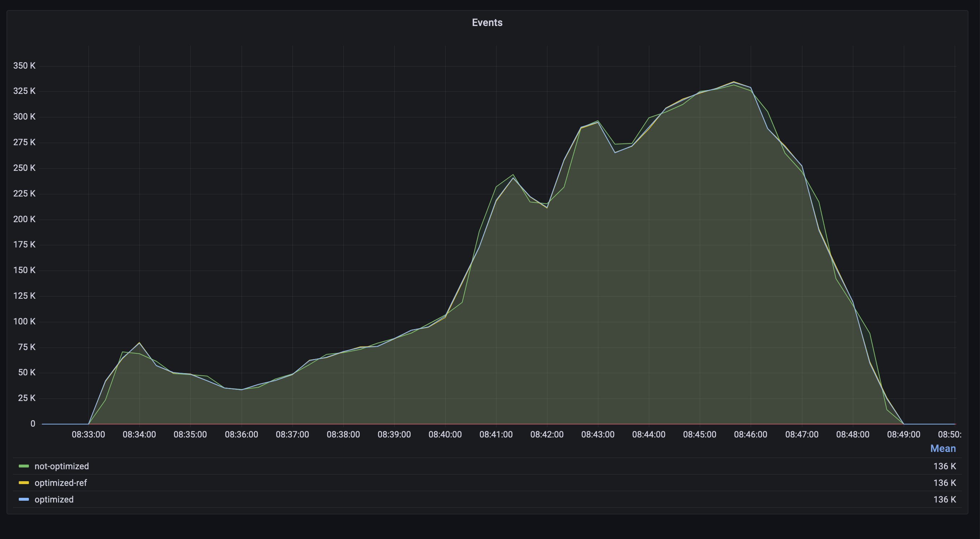The height and width of the screenshot is (539, 980).
Task: Click the small early peak near 08:34:00
Action: 139,343
